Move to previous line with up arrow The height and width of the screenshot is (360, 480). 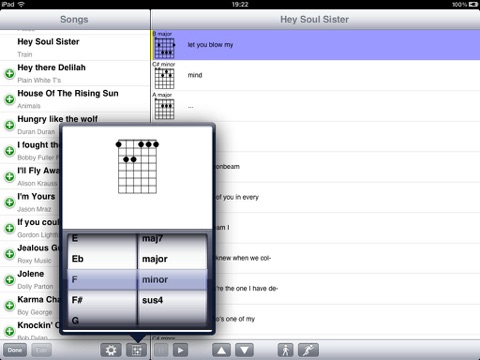(x=221, y=350)
